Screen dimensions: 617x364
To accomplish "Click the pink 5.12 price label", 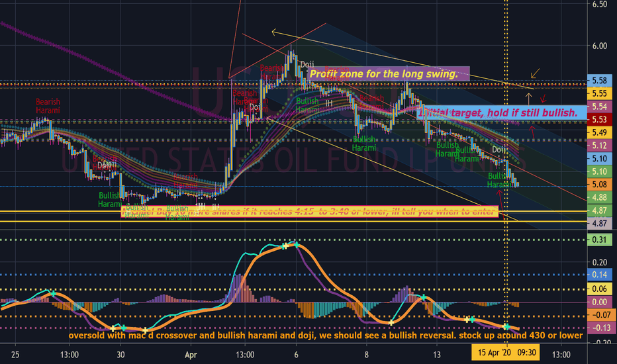I will click(x=599, y=145).
